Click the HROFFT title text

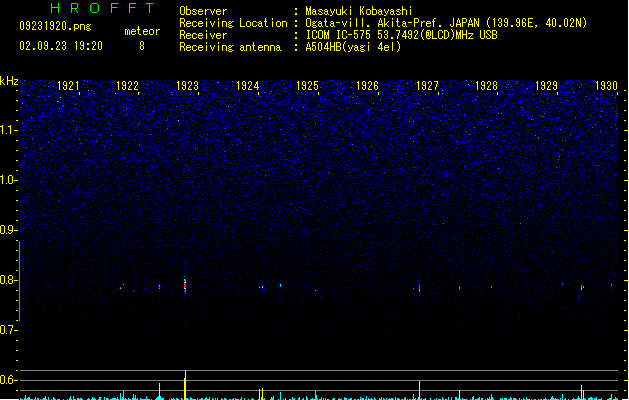103,8
